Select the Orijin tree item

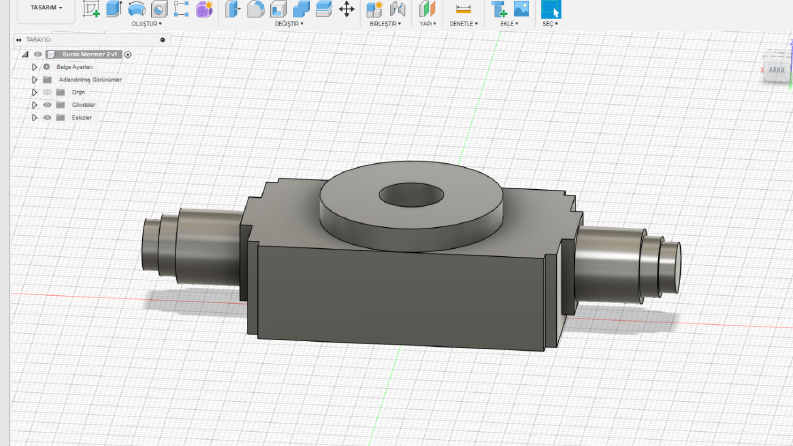point(78,92)
